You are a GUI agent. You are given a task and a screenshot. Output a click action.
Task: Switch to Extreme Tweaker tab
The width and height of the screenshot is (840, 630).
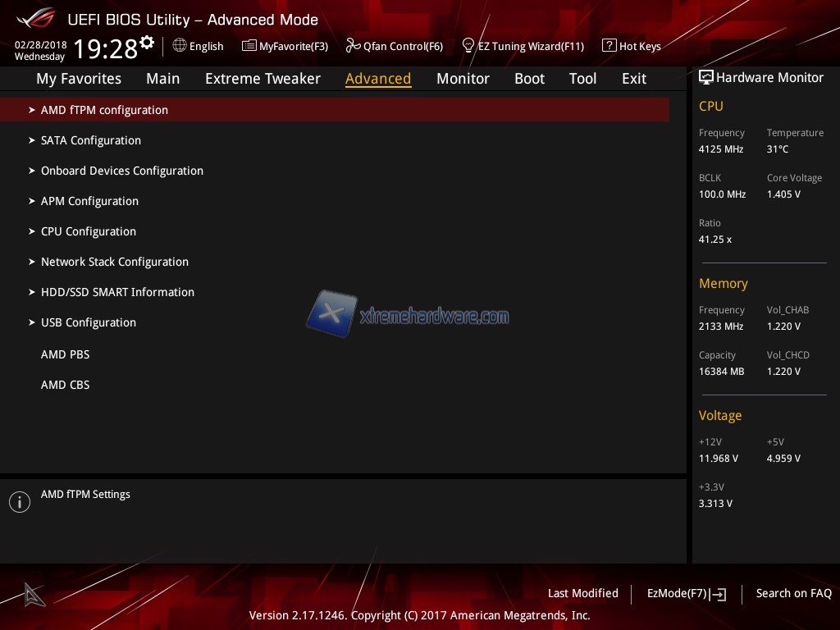point(262,79)
